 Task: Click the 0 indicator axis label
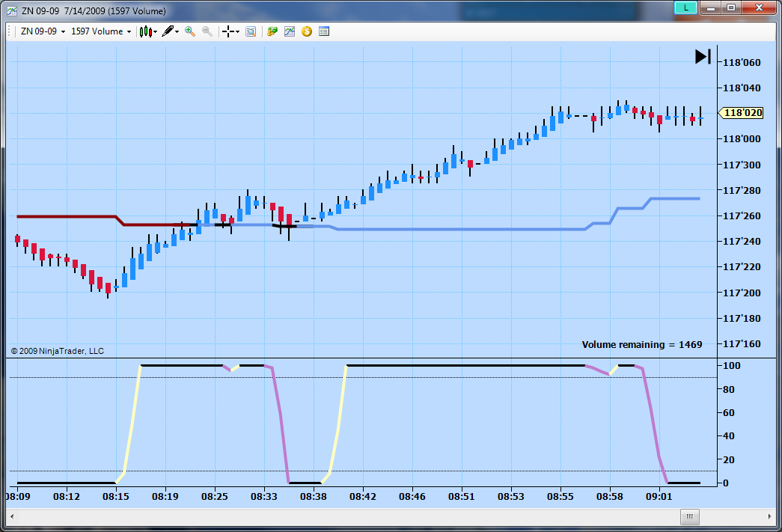point(726,483)
